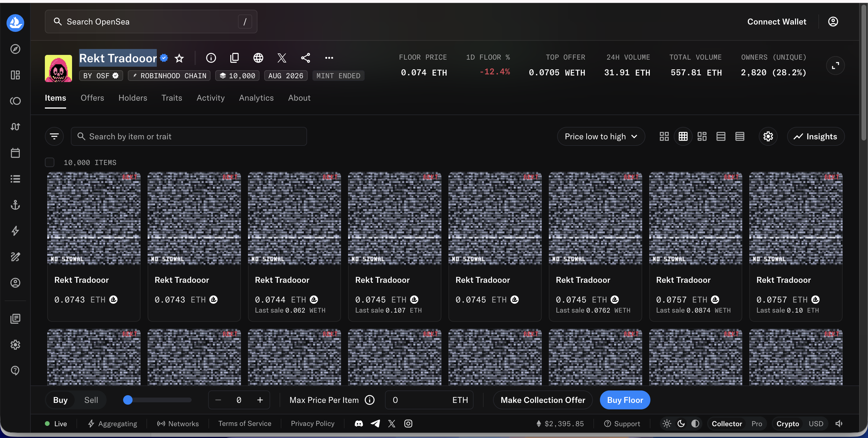Open the Activity list icon in sidebar
The width and height of the screenshot is (868, 438).
tap(15, 179)
